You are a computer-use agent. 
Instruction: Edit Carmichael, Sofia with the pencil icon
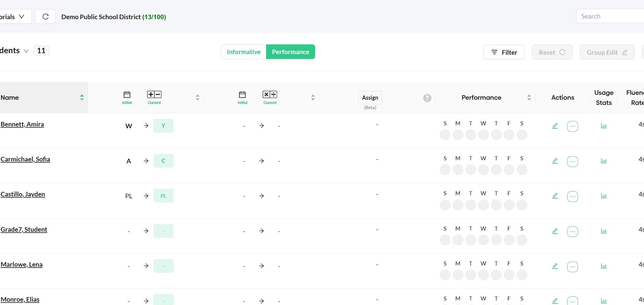click(555, 161)
